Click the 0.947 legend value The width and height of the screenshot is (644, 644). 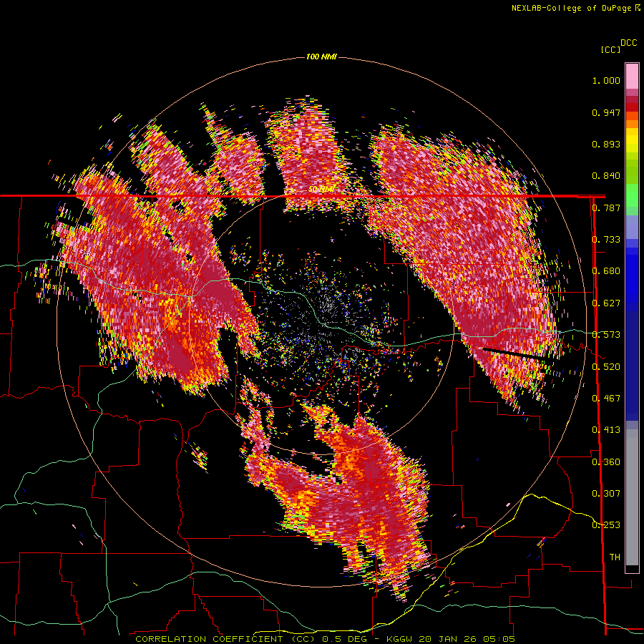(x=606, y=112)
